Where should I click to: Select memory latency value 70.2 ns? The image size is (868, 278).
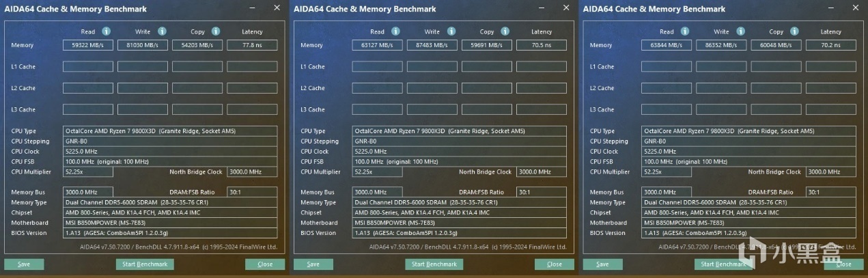click(x=831, y=45)
